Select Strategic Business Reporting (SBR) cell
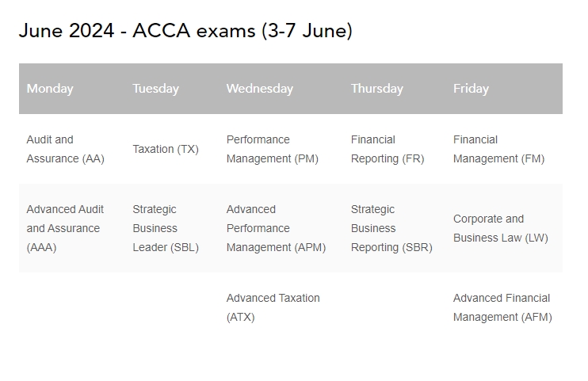Screen dimensions: 588x381 391,228
